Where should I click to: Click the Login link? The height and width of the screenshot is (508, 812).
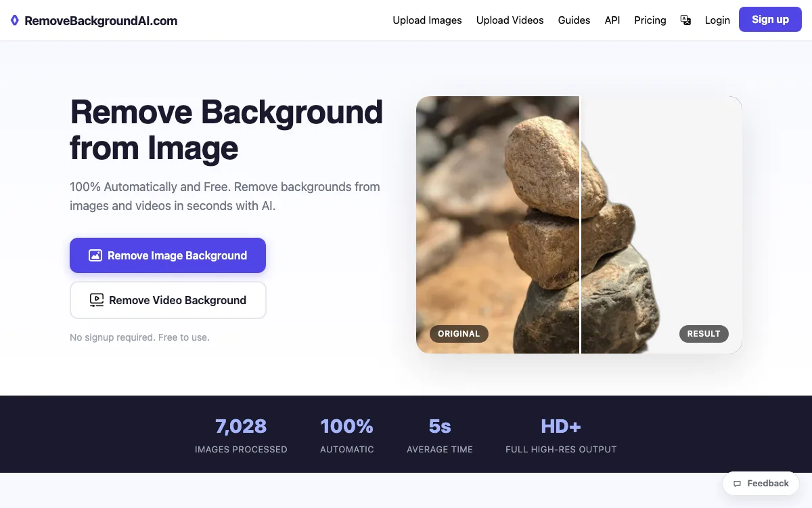717,20
